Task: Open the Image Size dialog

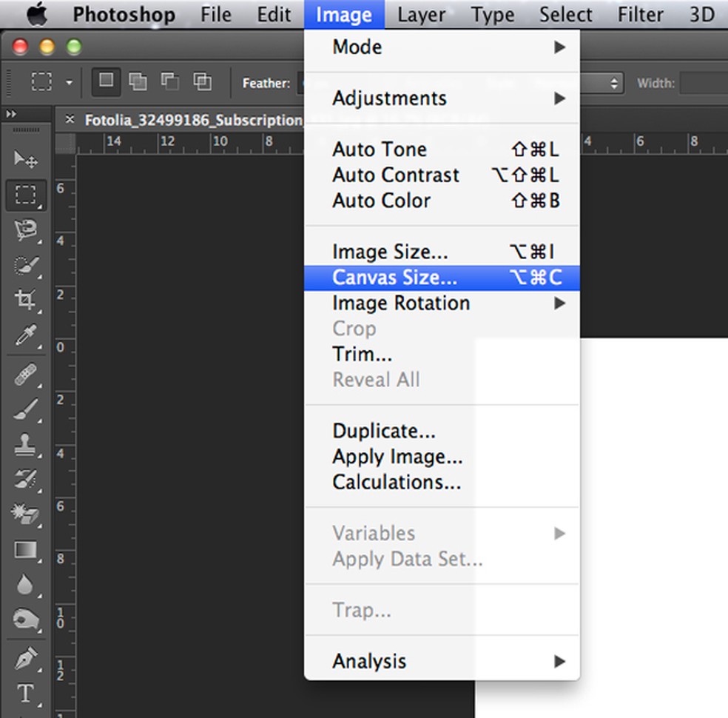Action: 442,252
